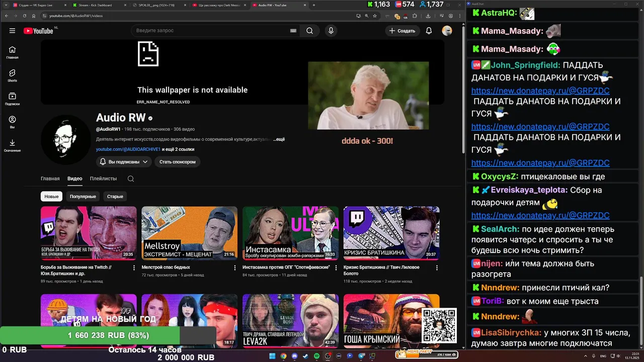Image resolution: width=644 pixels, height=362 pixels.
Task: Open Discord from the taskbar
Action: [x=295, y=356]
